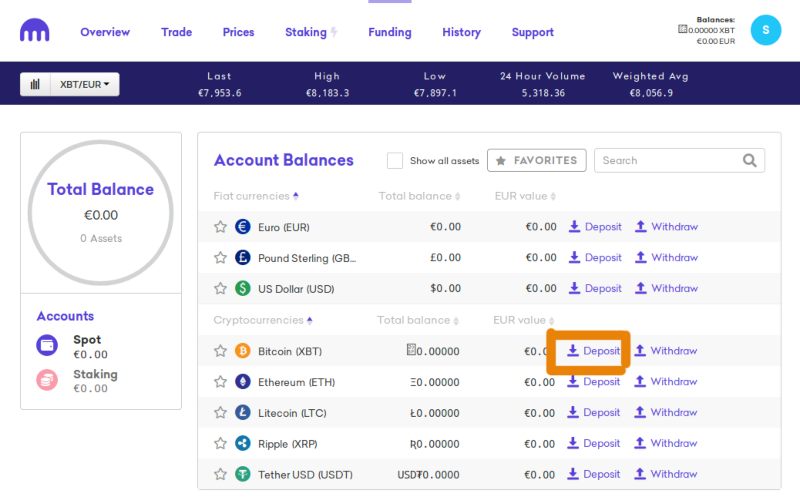This screenshot has height=497, width=800.
Task: Click the Bitcoin coin icon
Action: pyautogui.click(x=243, y=351)
